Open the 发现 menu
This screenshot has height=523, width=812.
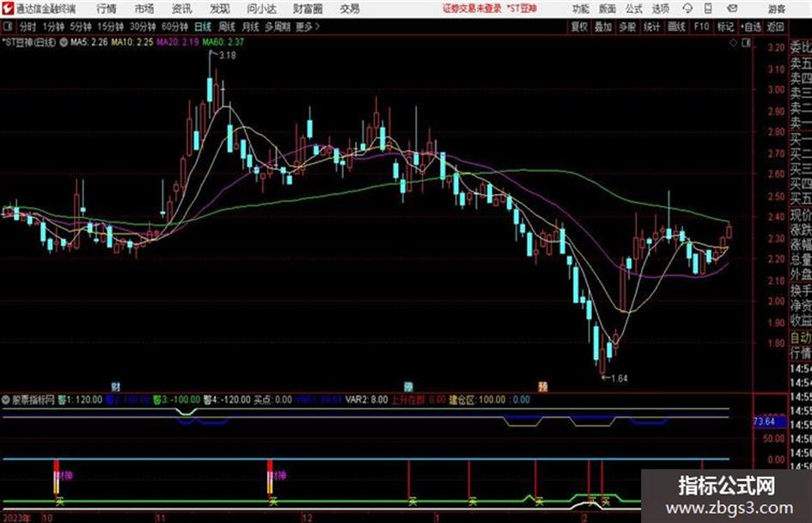coord(220,9)
